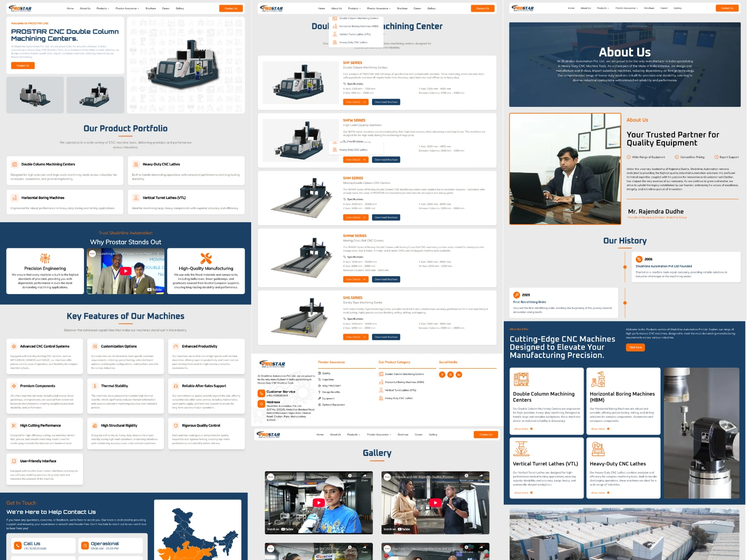The height and width of the screenshot is (560, 747).
Task: Collapse the open Products dropdown on the product listing page
Action: coord(353,8)
